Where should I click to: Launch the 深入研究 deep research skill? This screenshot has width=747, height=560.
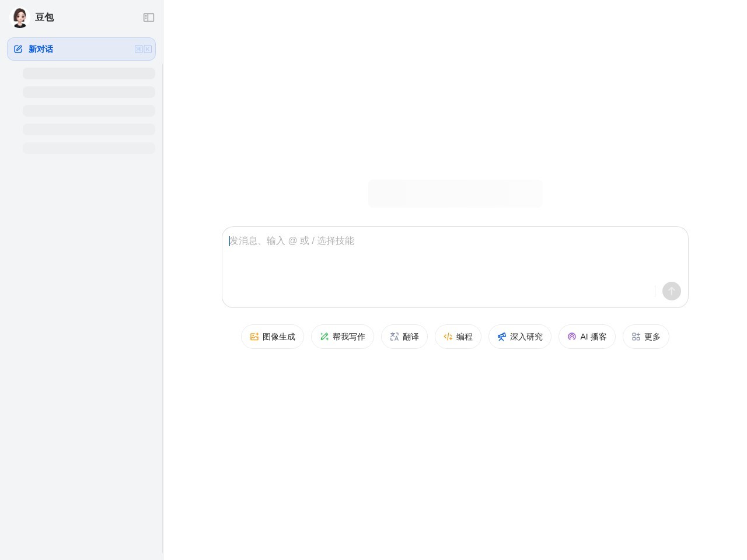pyautogui.click(x=520, y=337)
